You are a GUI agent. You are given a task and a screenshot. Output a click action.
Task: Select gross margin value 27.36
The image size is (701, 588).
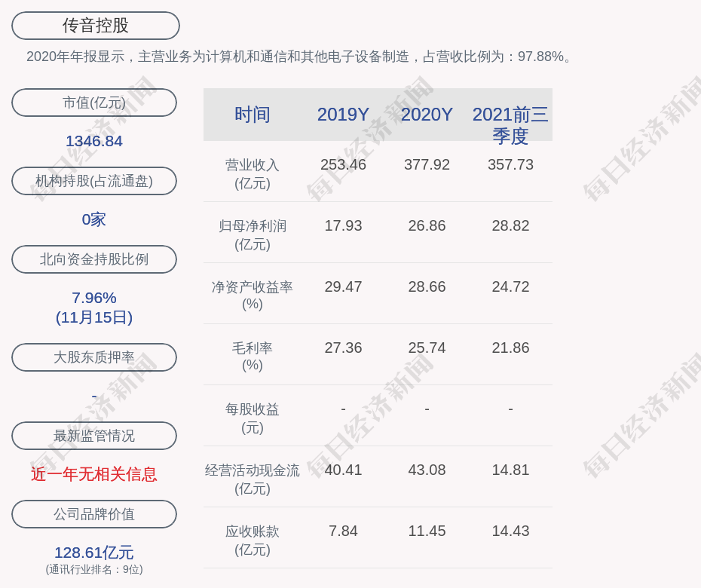coord(343,348)
